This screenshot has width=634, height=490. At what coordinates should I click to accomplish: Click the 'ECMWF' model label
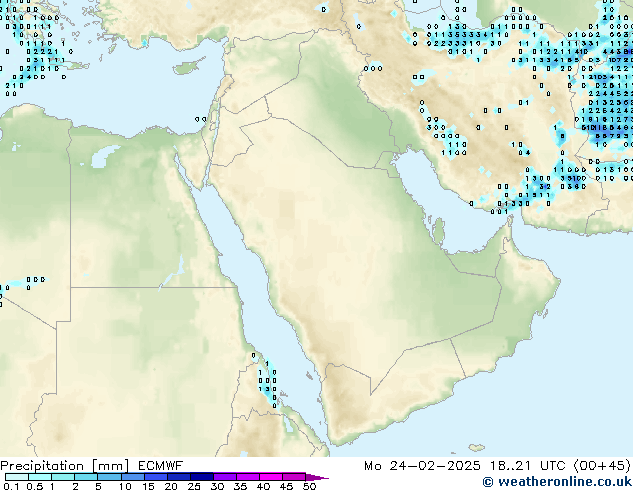(x=161, y=466)
